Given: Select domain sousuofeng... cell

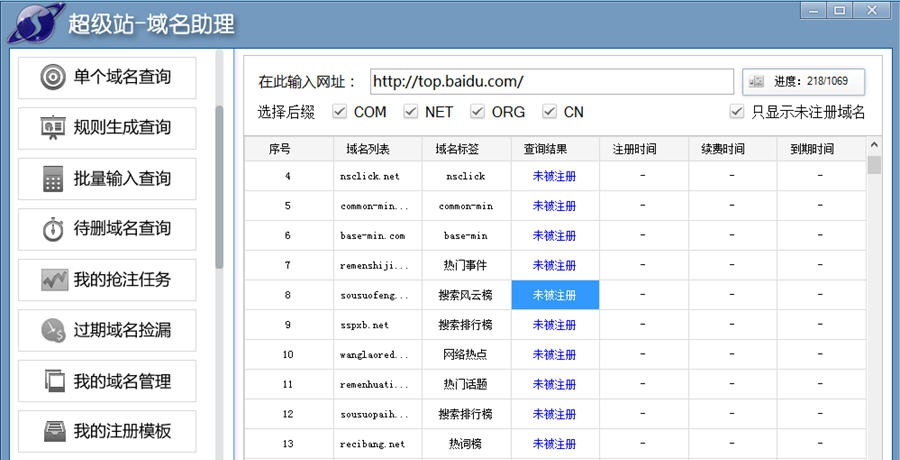Looking at the screenshot, I should [x=378, y=295].
